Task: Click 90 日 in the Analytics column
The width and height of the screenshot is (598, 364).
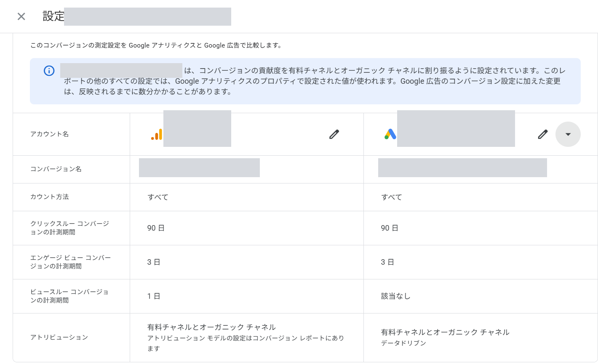Action: [x=156, y=228]
